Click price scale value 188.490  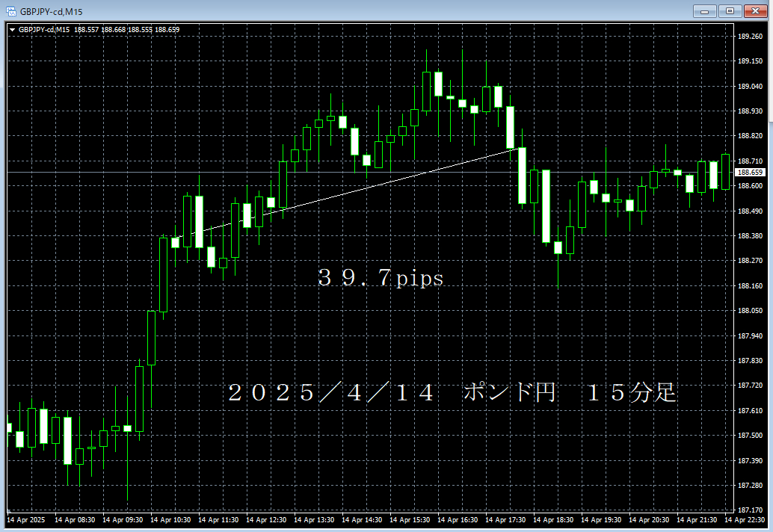pyautogui.click(x=750, y=211)
